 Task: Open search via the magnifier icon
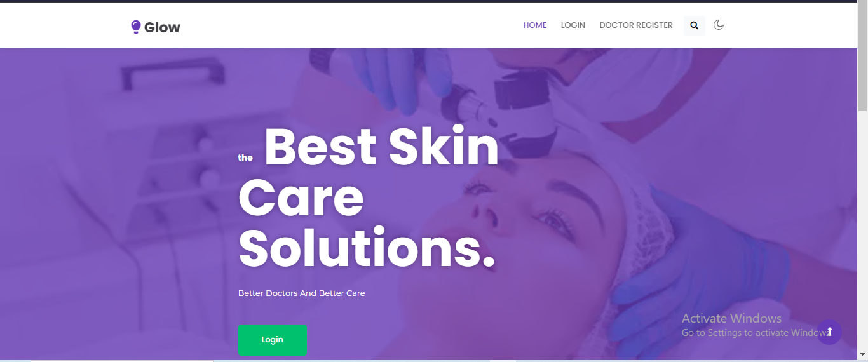tap(695, 25)
